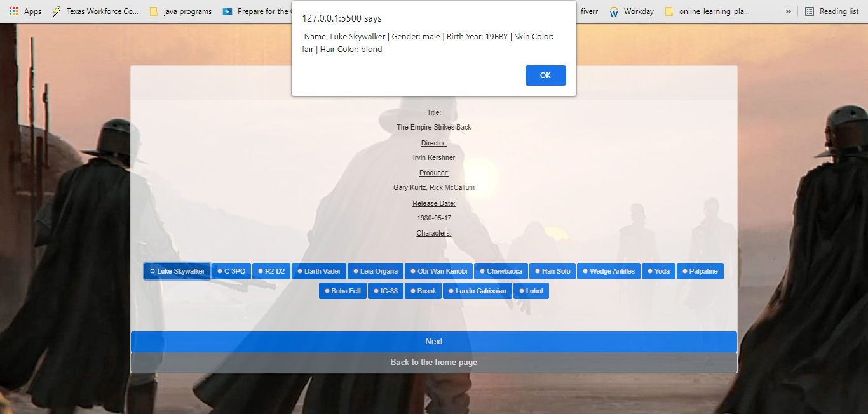The width and height of the screenshot is (868, 414).
Task: Open the Workday bookmark
Action: click(632, 11)
